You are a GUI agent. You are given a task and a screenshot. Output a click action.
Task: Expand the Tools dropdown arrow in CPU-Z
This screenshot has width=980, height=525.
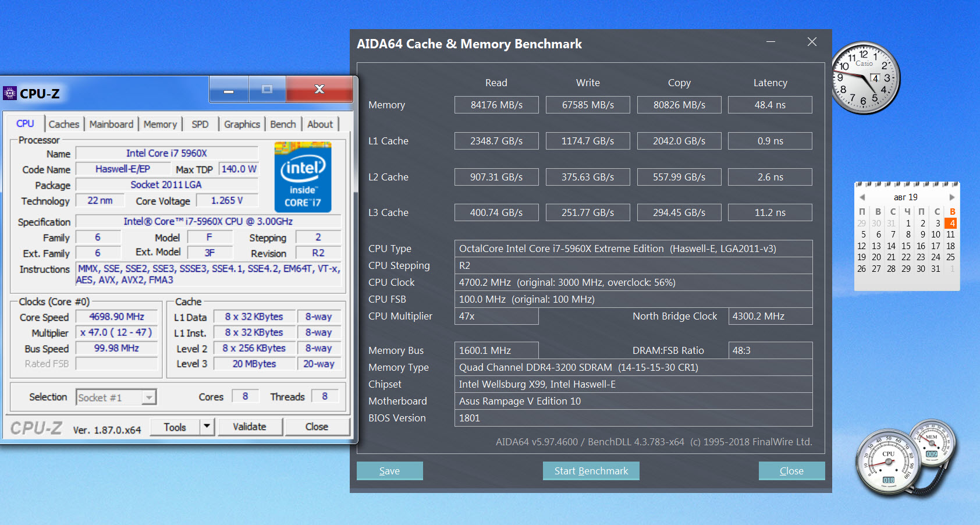coord(207,427)
